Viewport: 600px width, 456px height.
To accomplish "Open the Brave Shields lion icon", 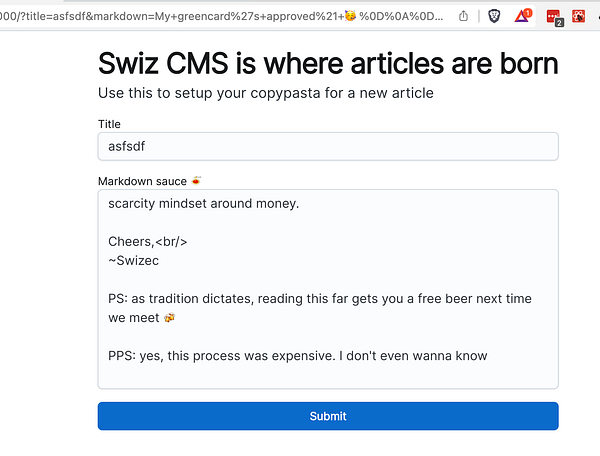I will pos(494,16).
